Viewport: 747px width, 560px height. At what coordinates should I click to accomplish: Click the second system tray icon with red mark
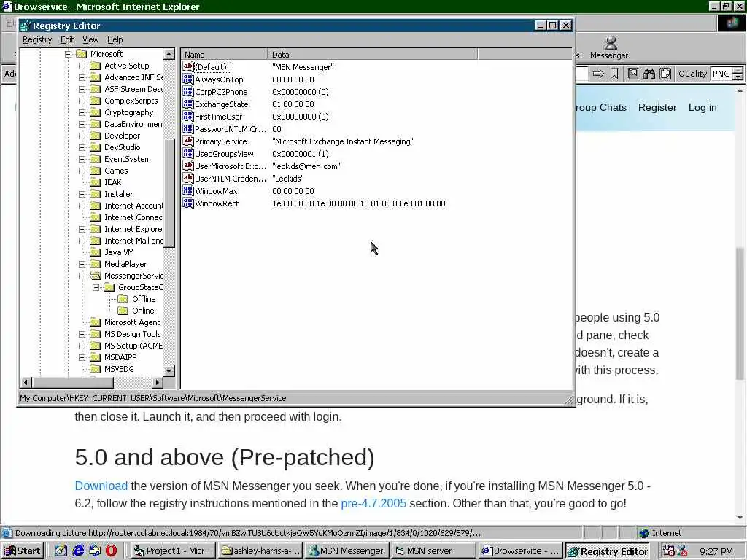pos(682,551)
